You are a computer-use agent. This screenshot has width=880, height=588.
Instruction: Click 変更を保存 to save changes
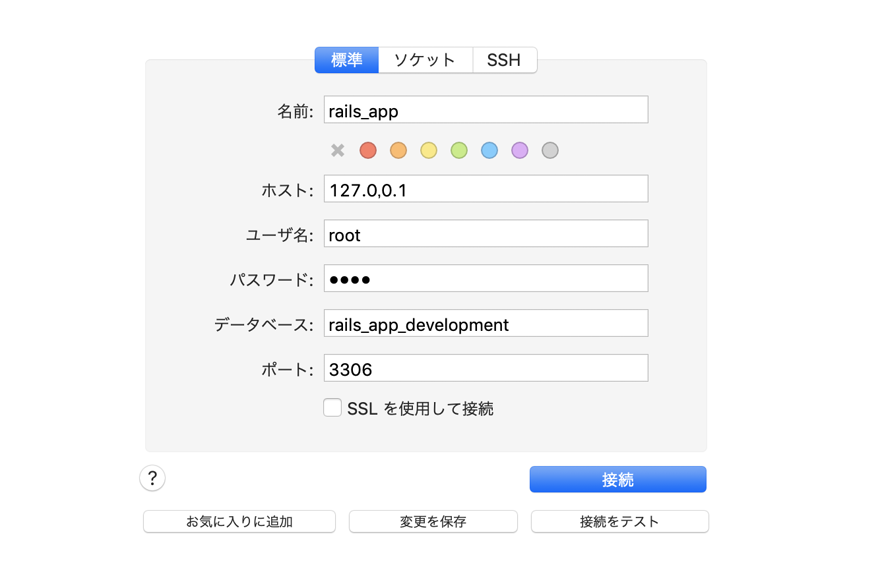click(x=433, y=521)
